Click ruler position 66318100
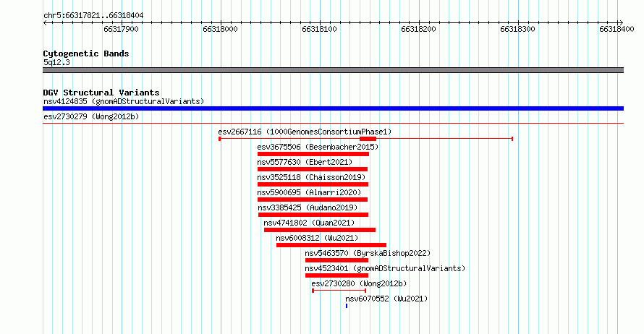644x334 pixels. point(319,29)
